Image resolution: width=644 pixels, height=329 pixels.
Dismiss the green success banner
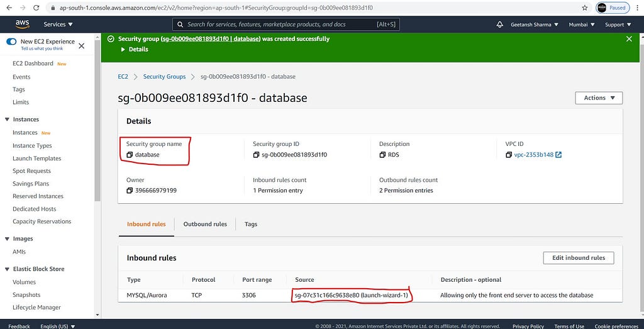[629, 39]
